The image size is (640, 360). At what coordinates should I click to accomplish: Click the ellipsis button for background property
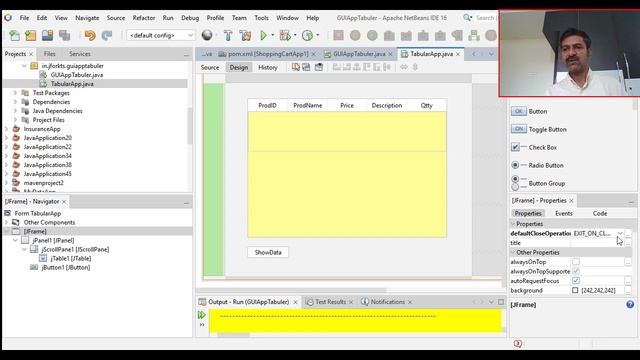click(x=628, y=290)
